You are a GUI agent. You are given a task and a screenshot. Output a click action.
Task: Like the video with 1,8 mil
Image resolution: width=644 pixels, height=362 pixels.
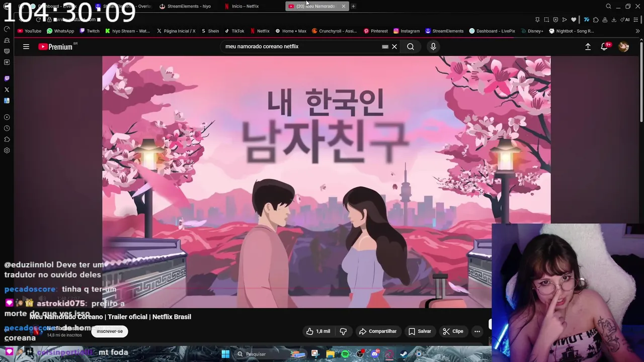pyautogui.click(x=318, y=331)
